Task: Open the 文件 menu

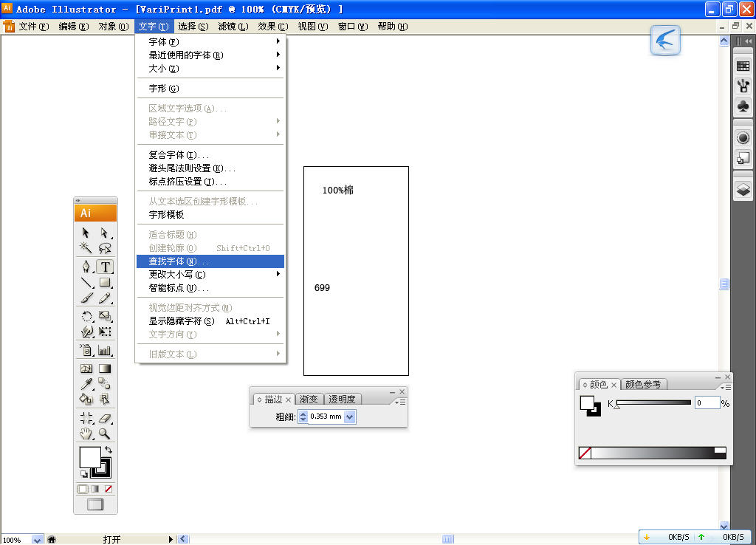Action: click(x=33, y=27)
